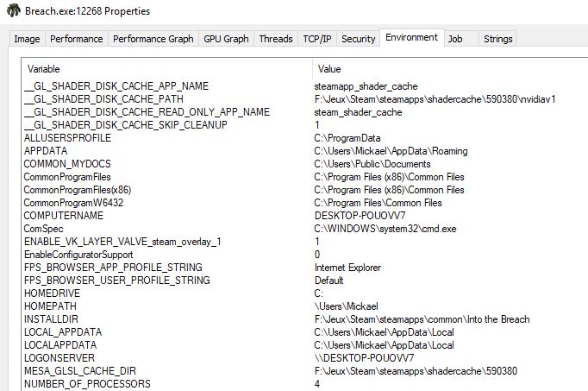Select the LOGONSERVER variable

click(59, 358)
